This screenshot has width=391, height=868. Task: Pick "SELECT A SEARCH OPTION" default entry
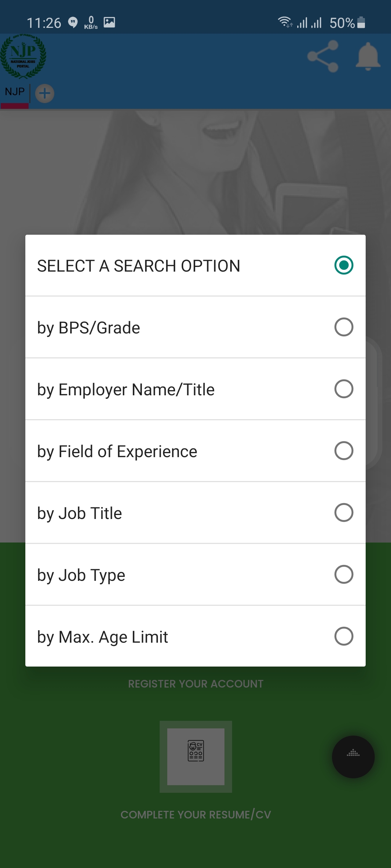pyautogui.click(x=139, y=266)
